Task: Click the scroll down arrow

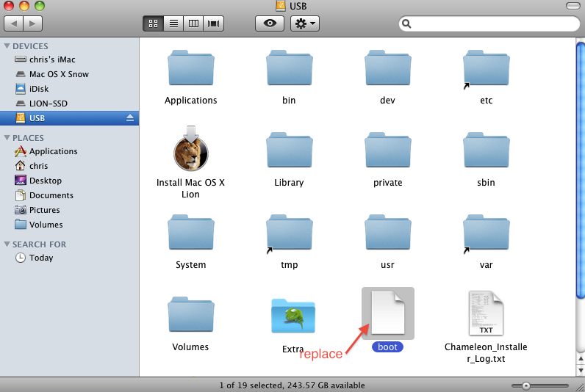Action: point(581,371)
